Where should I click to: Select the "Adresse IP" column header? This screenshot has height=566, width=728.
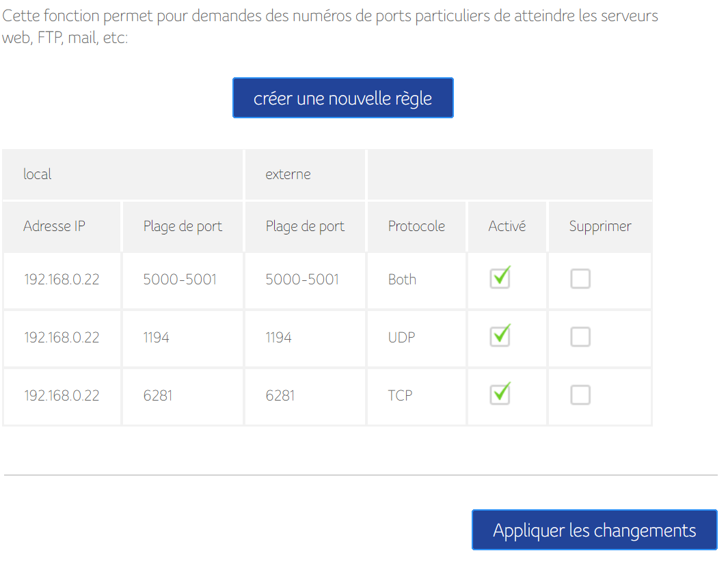tap(55, 226)
